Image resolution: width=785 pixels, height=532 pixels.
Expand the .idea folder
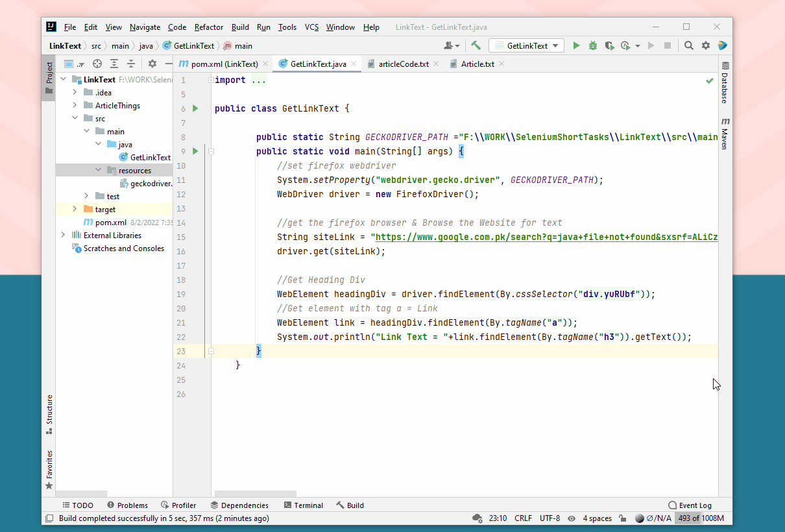(75, 92)
